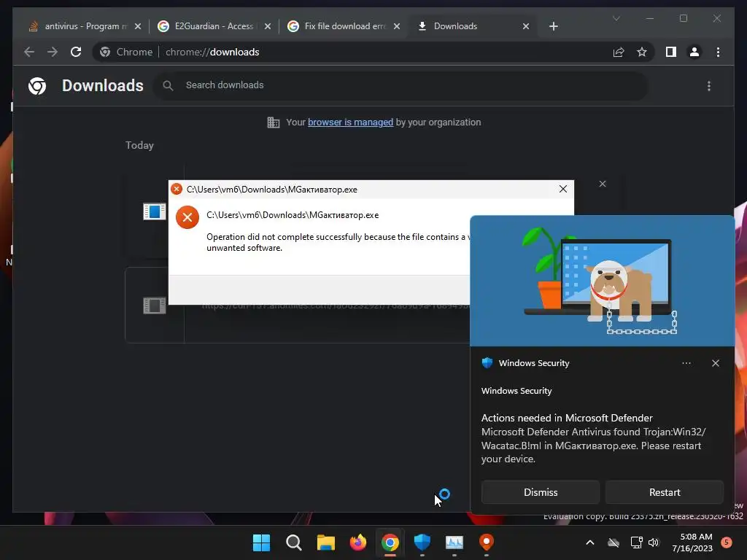
Task: Close the E2Guardian tab
Action: pos(268,26)
